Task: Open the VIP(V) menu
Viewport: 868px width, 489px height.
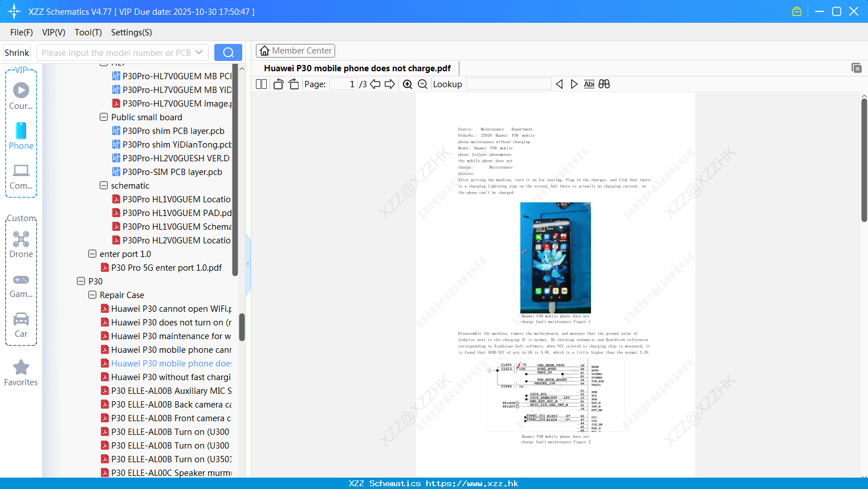Action: (54, 32)
